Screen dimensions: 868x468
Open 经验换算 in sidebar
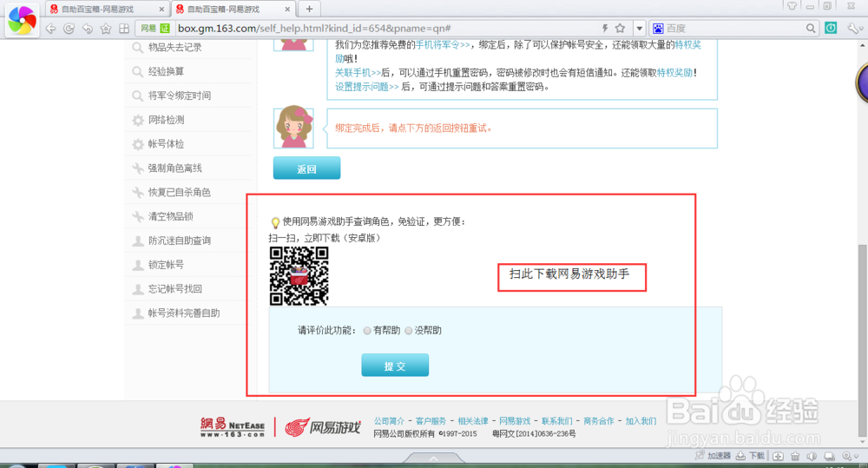(x=166, y=71)
